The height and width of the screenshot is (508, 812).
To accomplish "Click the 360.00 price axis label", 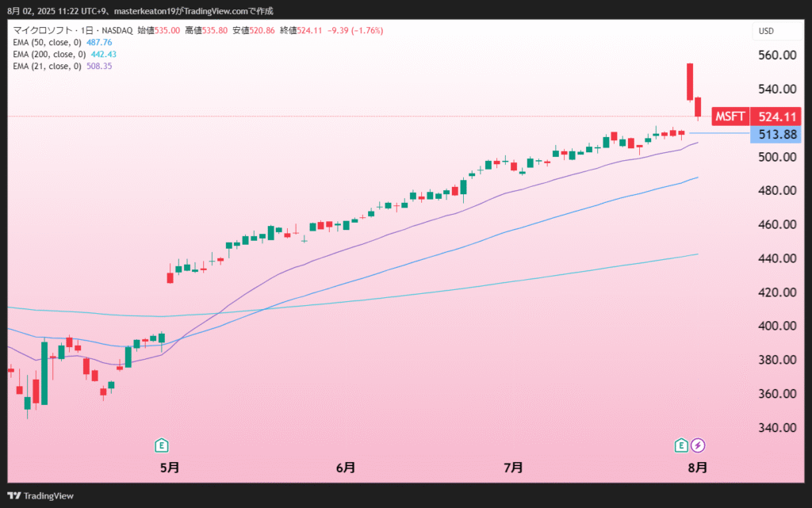I will click(777, 394).
